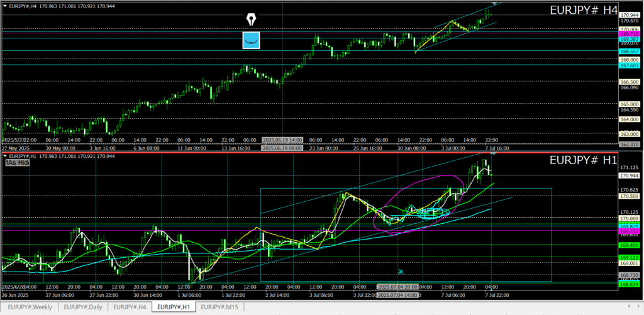Click the 2025.06.19 14:00 time marker
The image size is (644, 315).
coord(282,140)
